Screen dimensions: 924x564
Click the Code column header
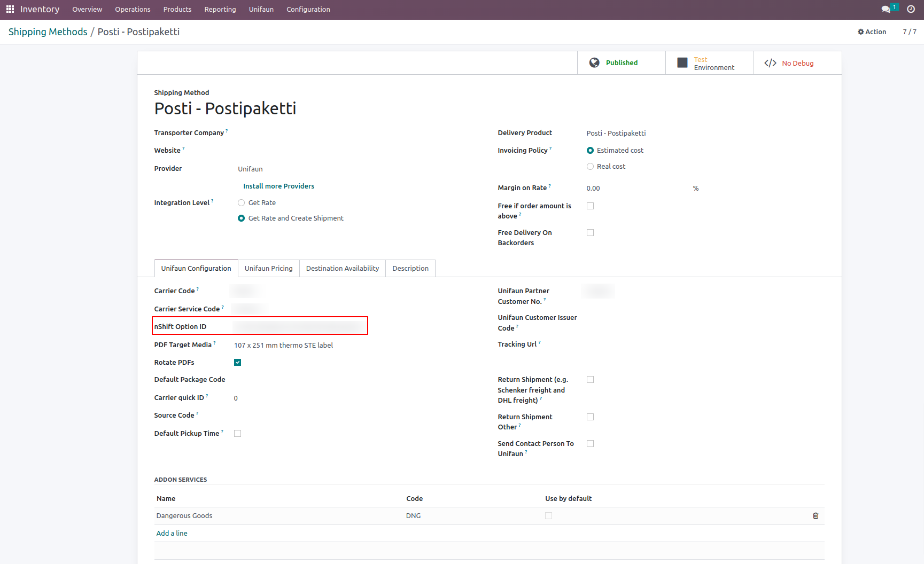point(415,499)
